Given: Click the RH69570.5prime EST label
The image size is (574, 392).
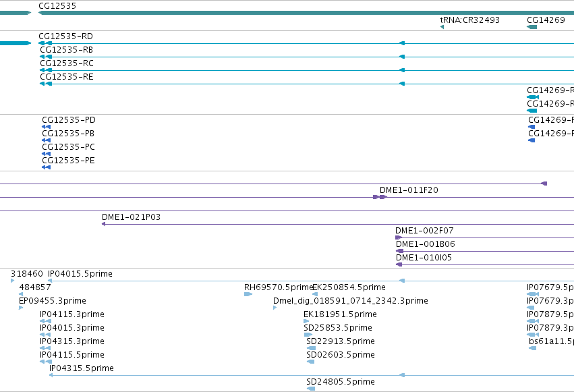Looking at the screenshot, I should [x=278, y=287].
